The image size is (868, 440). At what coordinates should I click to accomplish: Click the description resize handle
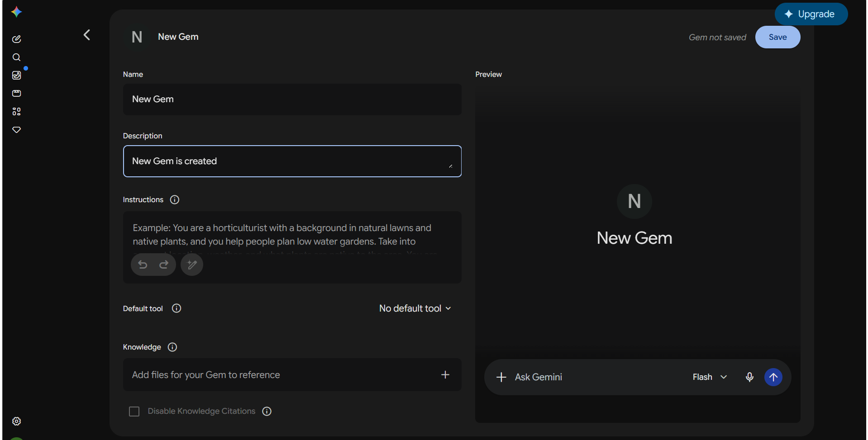click(x=450, y=166)
